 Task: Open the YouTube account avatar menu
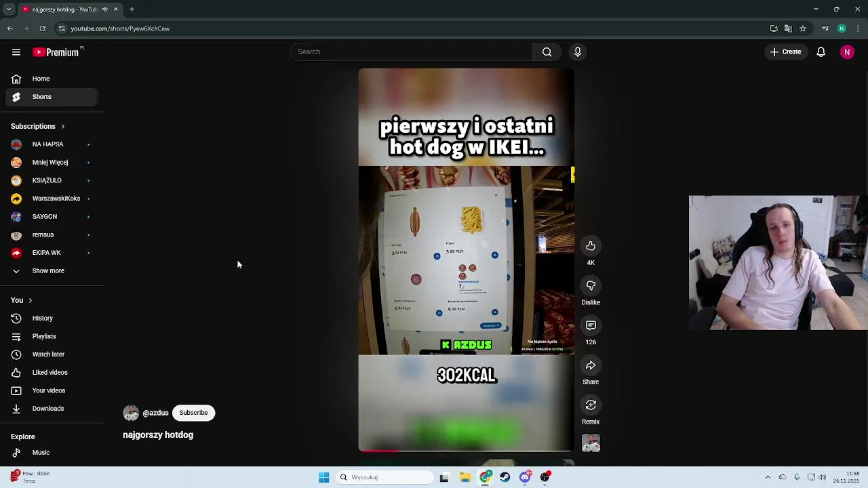click(x=847, y=52)
